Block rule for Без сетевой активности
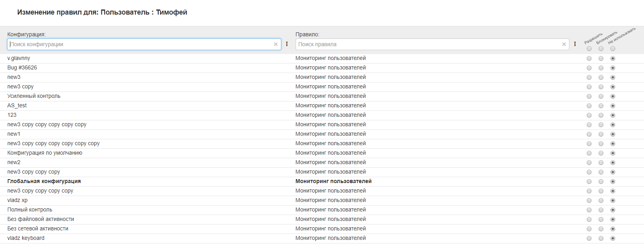Image resolution: width=644 pixels, height=245 pixels. (x=601, y=229)
